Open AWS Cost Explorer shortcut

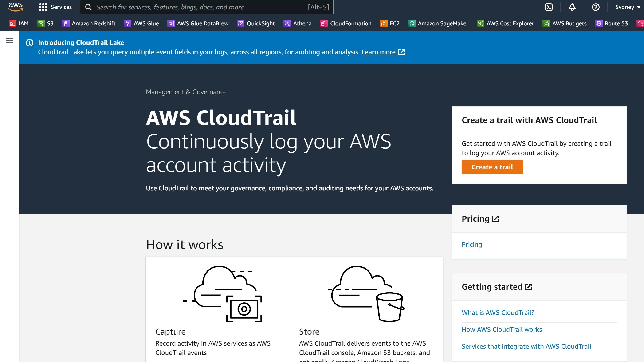(x=506, y=23)
